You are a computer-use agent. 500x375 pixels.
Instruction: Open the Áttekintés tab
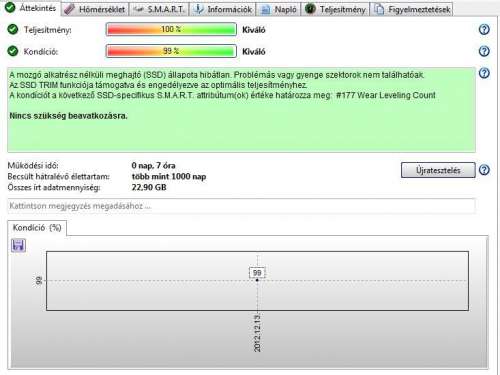point(31,8)
